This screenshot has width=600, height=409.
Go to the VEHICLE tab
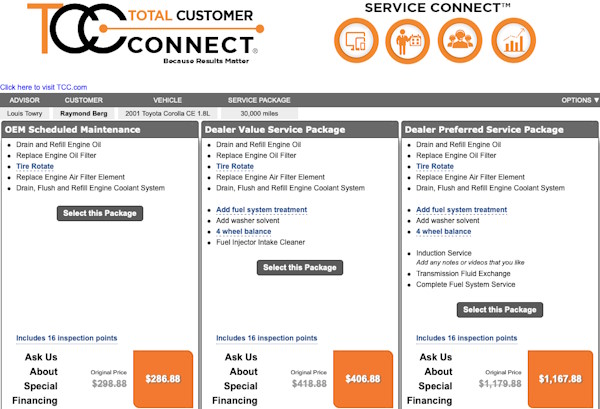tap(167, 100)
